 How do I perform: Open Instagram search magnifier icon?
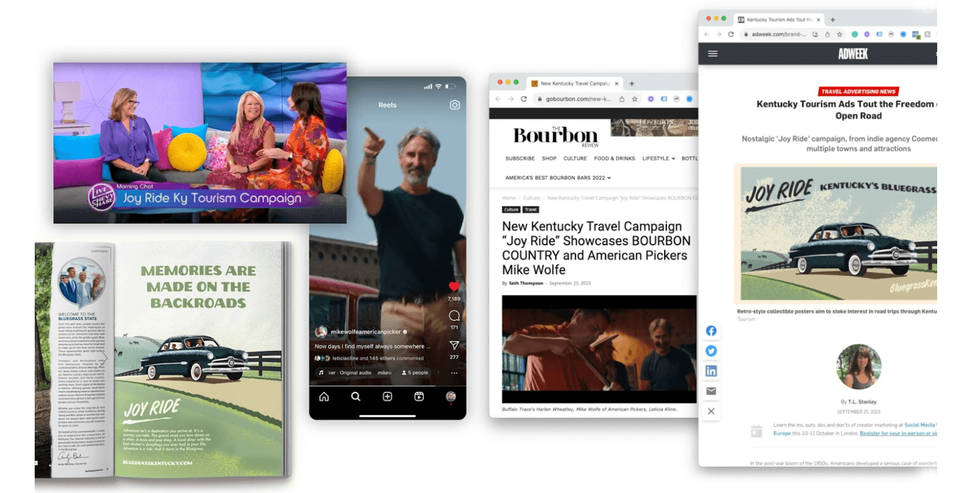356,396
